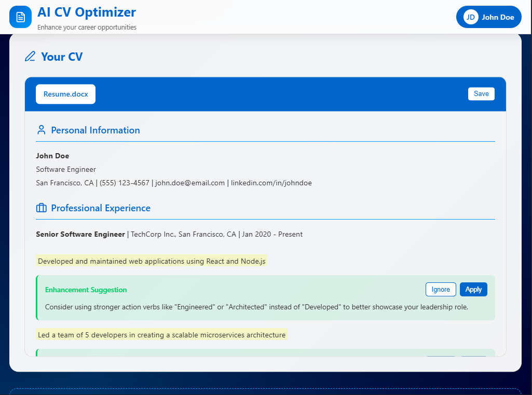Image resolution: width=532 pixels, height=395 pixels.
Task: Click the document icon in the app header
Action: tap(20, 16)
